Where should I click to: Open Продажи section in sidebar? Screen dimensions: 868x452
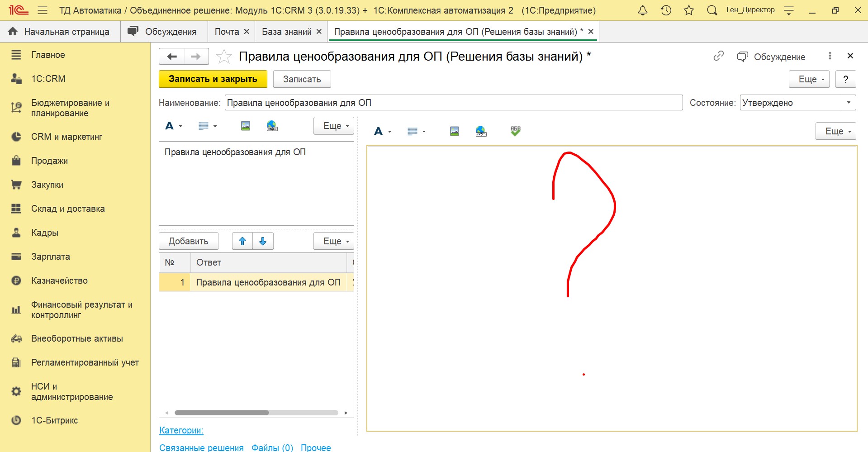tap(49, 161)
